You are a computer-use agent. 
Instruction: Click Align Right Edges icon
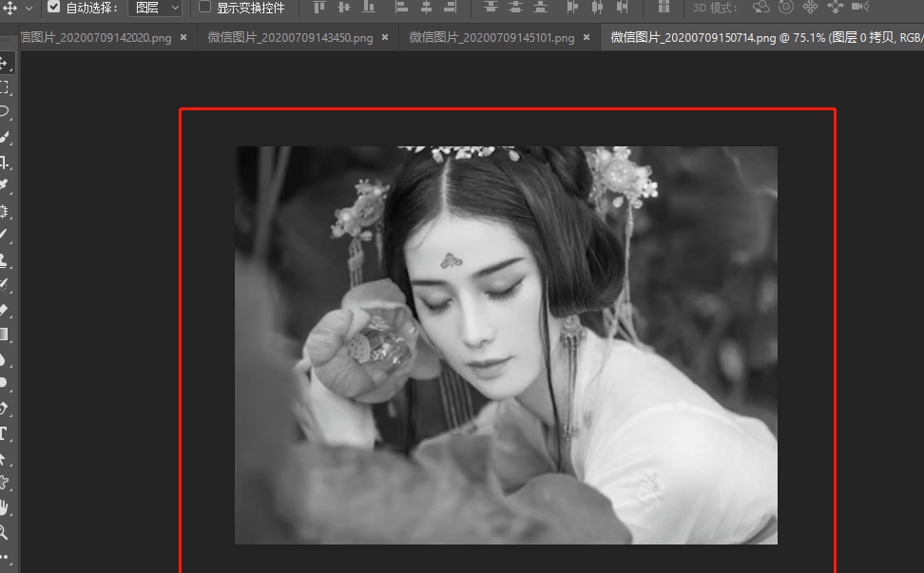tap(451, 7)
